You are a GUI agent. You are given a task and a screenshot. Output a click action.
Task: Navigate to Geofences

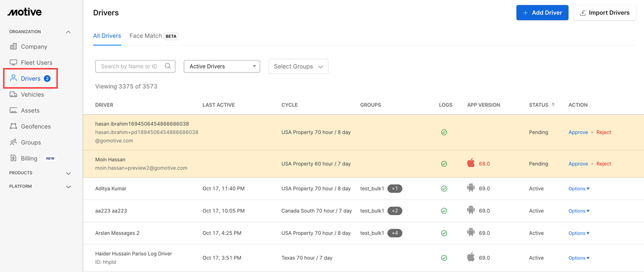click(x=36, y=126)
